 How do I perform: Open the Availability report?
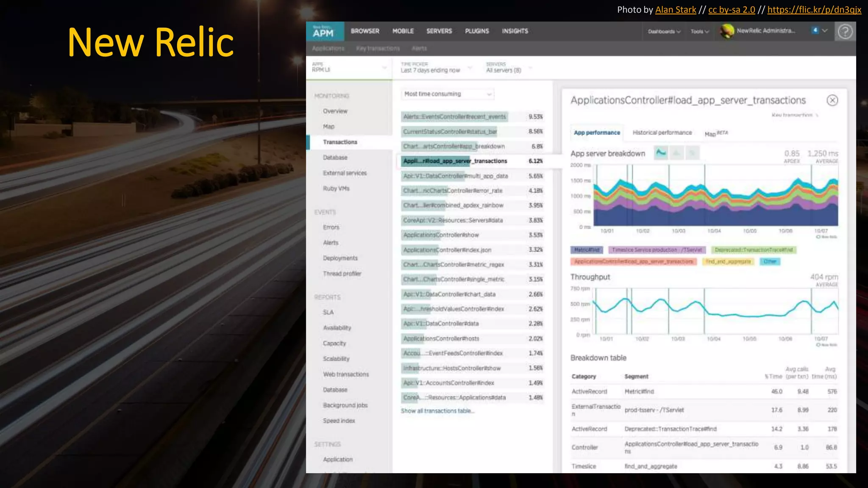pos(337,328)
